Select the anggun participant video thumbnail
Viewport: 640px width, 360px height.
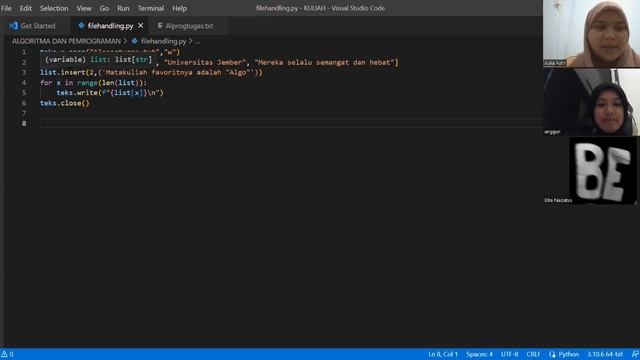(x=591, y=102)
